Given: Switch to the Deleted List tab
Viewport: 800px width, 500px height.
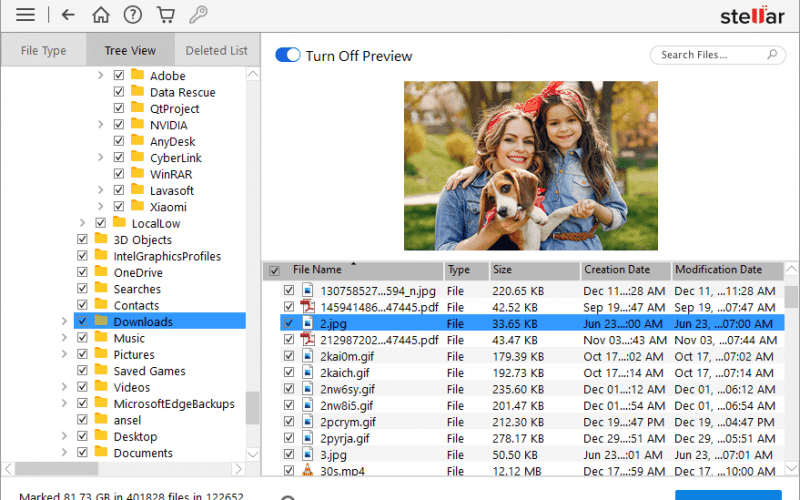Looking at the screenshot, I should (216, 51).
